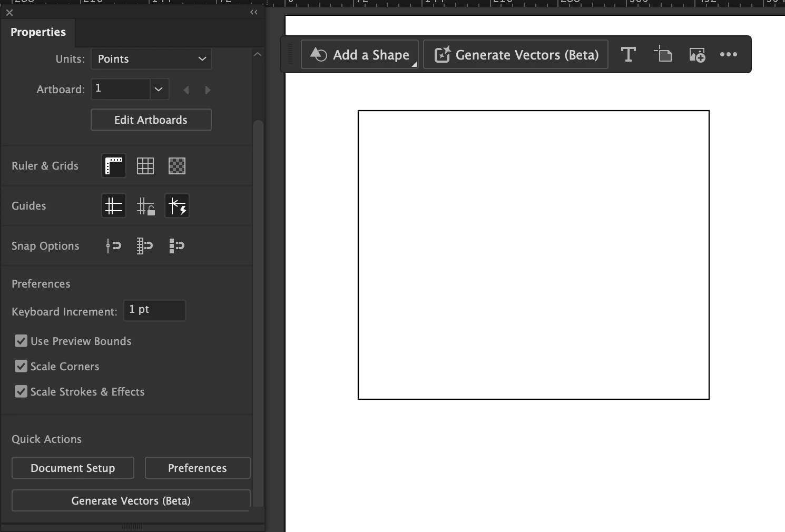
Task: Toggle Transparency Grid icon
Action: pyautogui.click(x=177, y=166)
